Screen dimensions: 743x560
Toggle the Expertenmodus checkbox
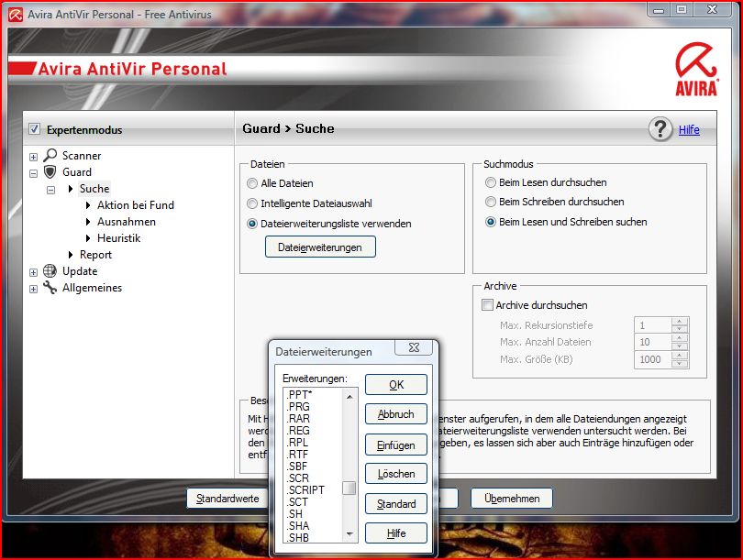pos(35,129)
